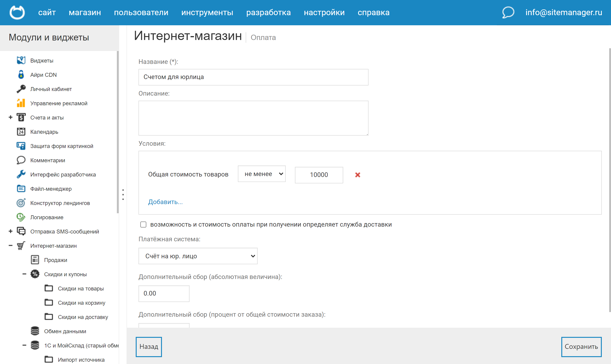Viewport: 611px width, 364px height.
Task: Open the магазин menu
Action: click(85, 12)
